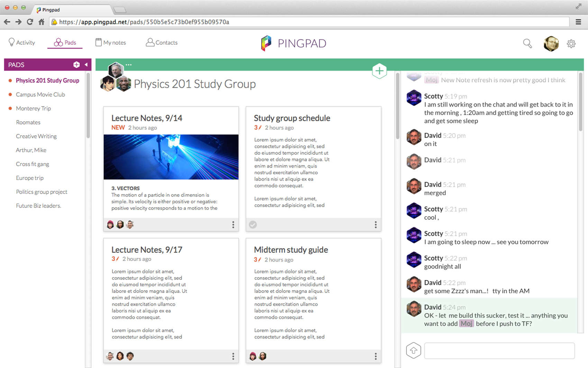588x368 pixels.
Task: Click the upload arrow icon beside chat input
Action: [413, 351]
